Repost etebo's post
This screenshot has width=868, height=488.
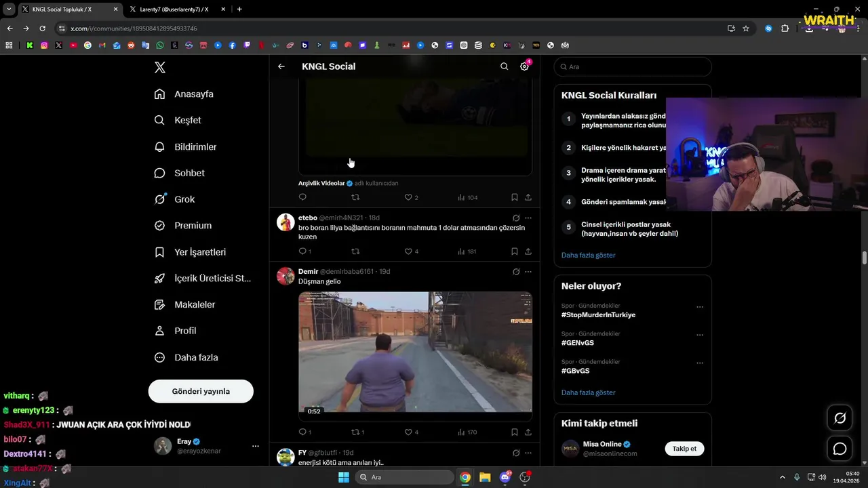click(355, 251)
